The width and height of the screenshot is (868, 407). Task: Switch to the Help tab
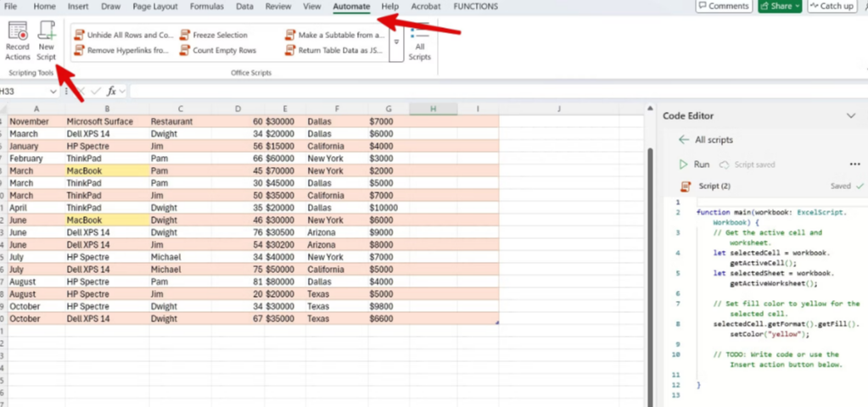click(389, 7)
